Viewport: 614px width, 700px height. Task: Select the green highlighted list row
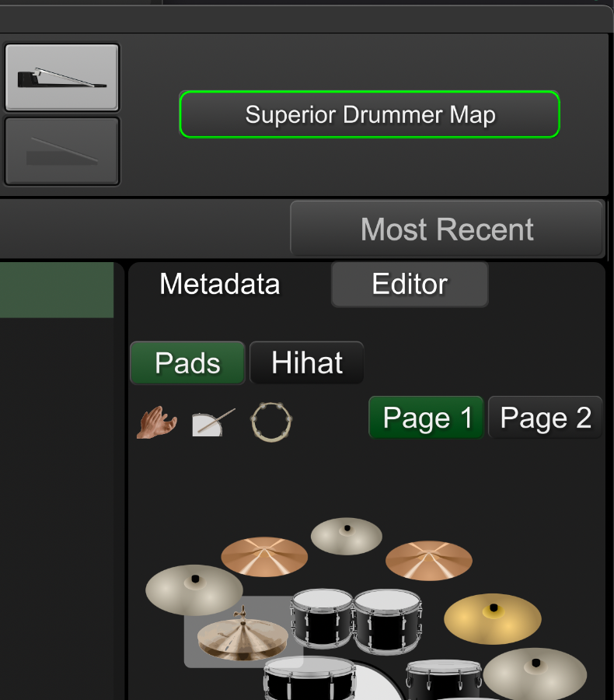coord(57,290)
